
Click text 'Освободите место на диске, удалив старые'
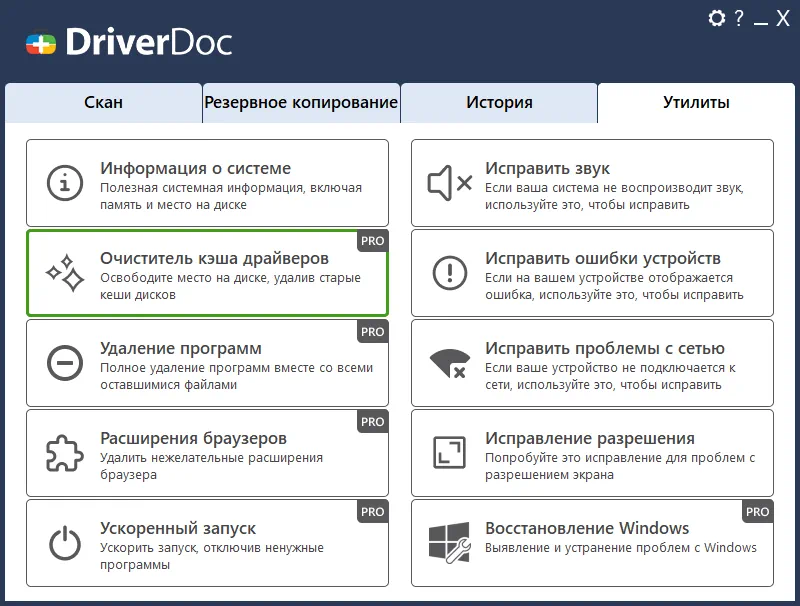230,278
